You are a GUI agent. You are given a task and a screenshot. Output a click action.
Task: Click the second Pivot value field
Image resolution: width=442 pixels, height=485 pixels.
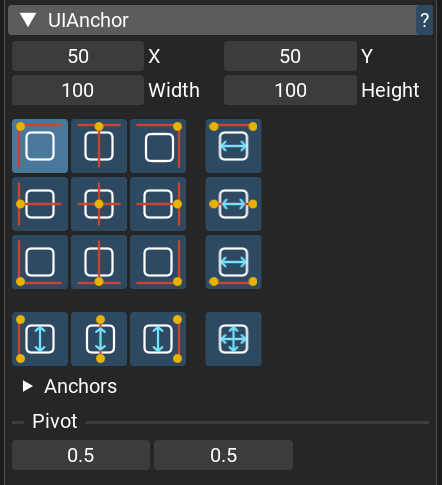click(x=224, y=455)
